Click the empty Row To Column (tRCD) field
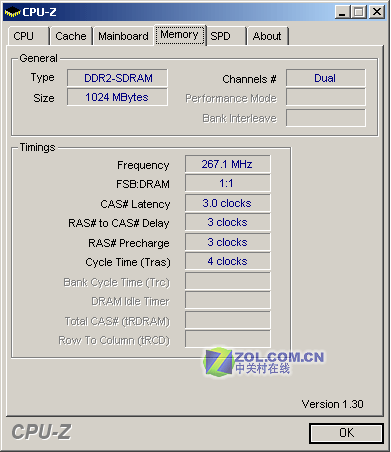 pyautogui.click(x=228, y=339)
